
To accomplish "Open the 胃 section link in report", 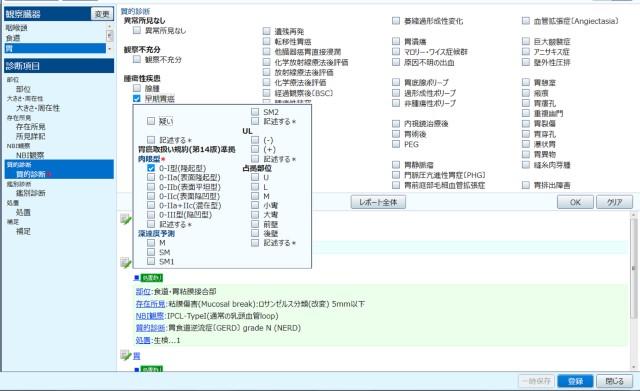I will 137,356.
